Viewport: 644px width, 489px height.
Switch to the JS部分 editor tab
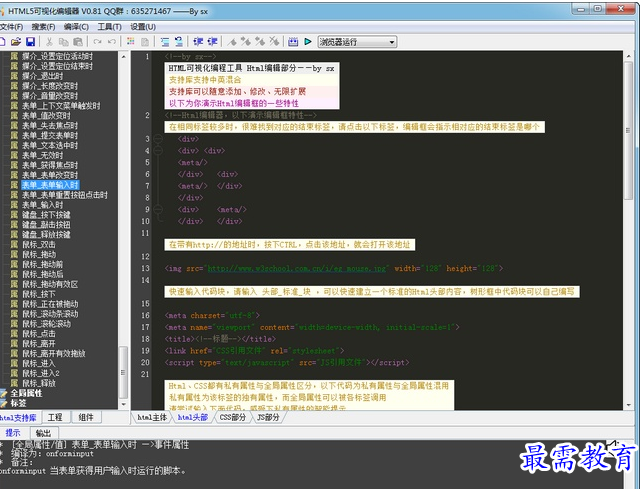point(268,418)
